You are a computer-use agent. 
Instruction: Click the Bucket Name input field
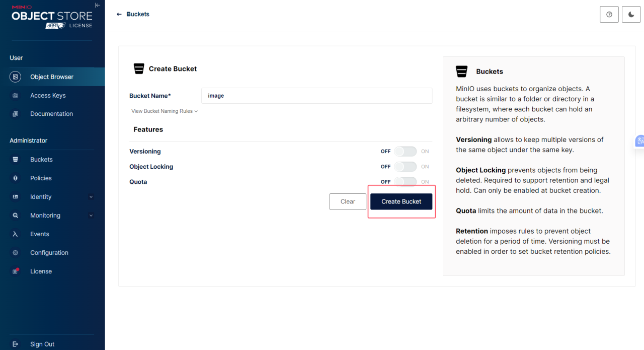click(x=316, y=96)
